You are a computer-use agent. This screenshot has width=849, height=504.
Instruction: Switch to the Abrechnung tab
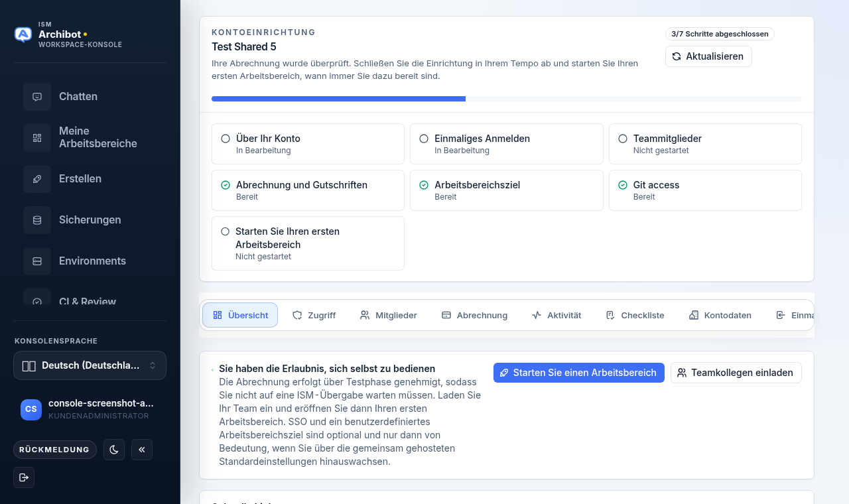tap(474, 315)
